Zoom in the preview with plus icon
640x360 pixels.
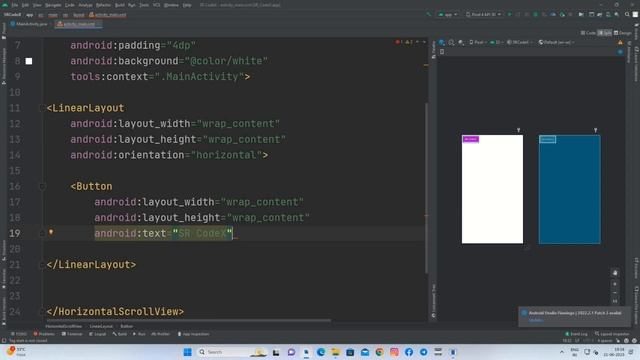tap(615, 284)
